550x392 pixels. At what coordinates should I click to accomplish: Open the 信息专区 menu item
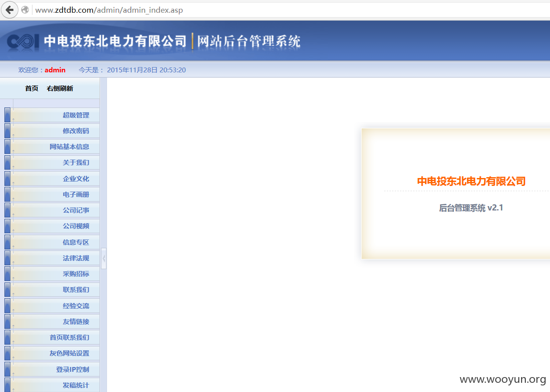point(76,242)
